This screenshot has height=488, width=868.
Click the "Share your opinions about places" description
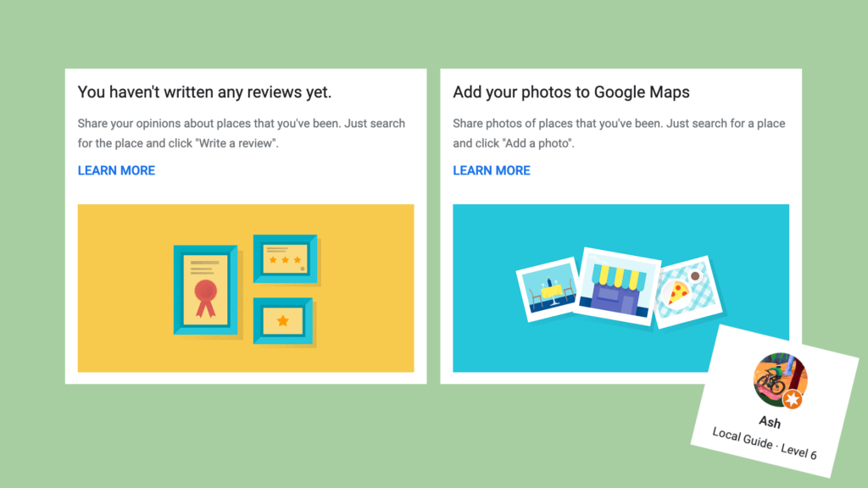pyautogui.click(x=242, y=133)
